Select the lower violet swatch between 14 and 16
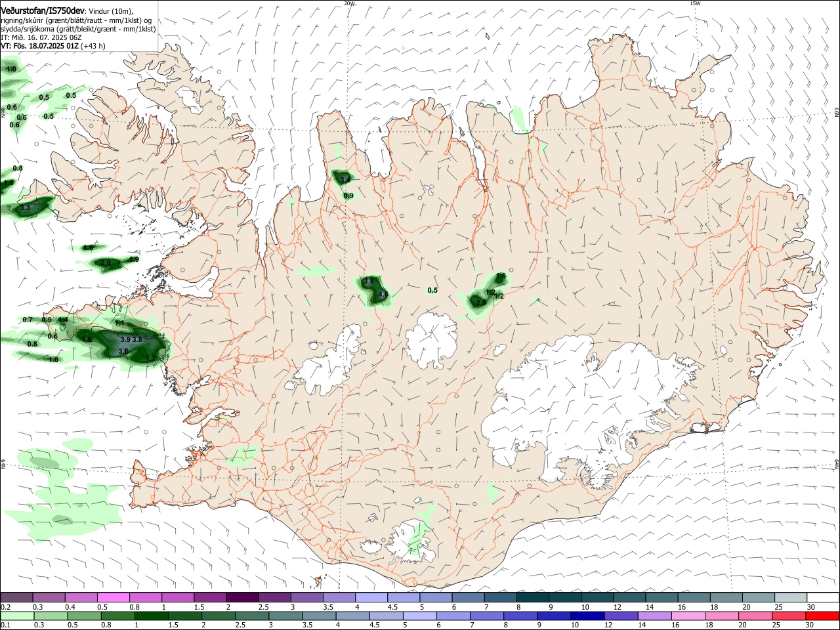The height and width of the screenshot is (630, 840). 655,616
